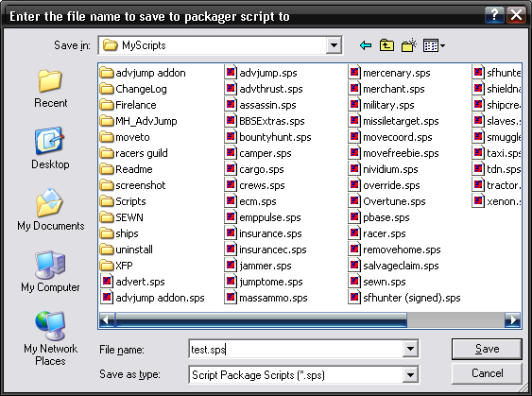
Task: Select the advjump addon.sps file icon
Action: click(x=107, y=298)
